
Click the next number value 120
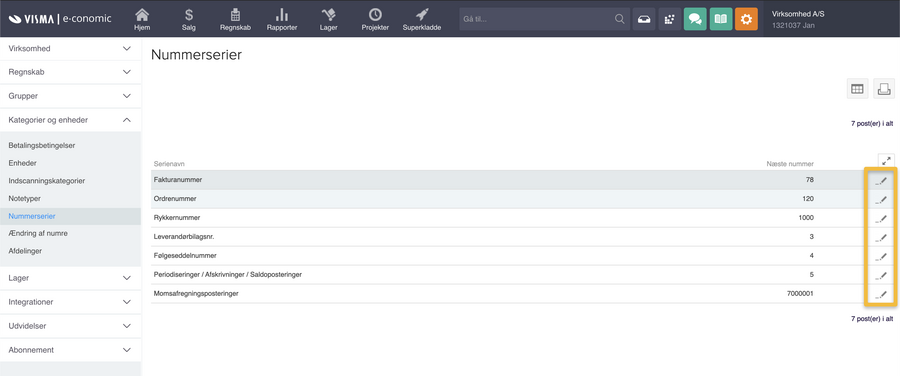[x=808, y=199]
